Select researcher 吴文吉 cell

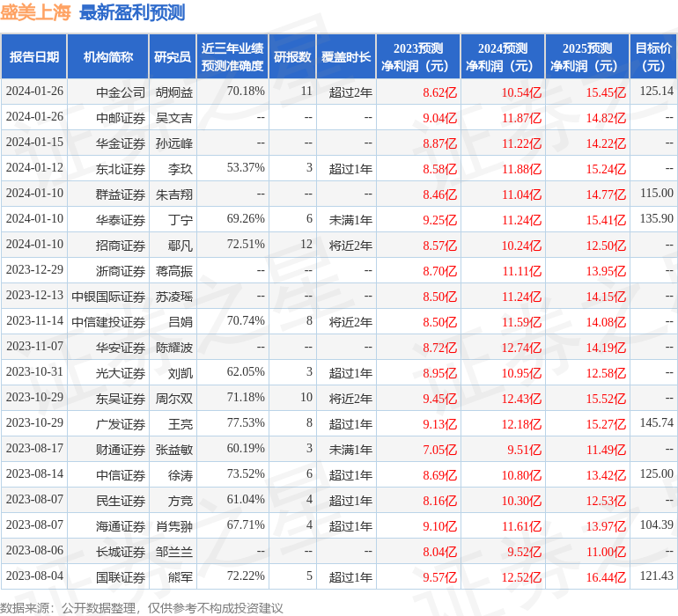tap(173, 118)
